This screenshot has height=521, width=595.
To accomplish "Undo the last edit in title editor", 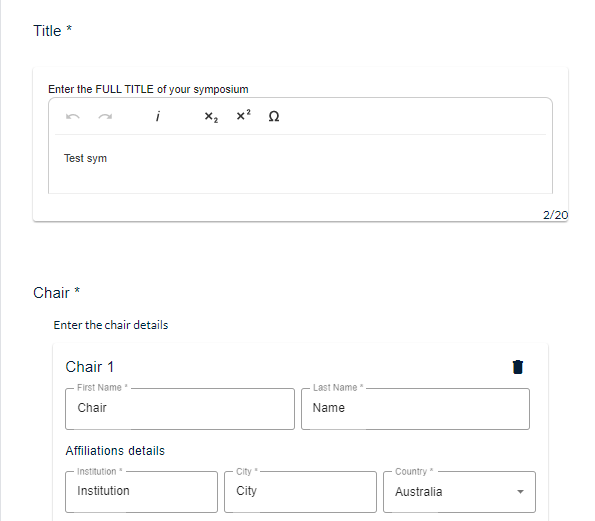I will tap(72, 116).
